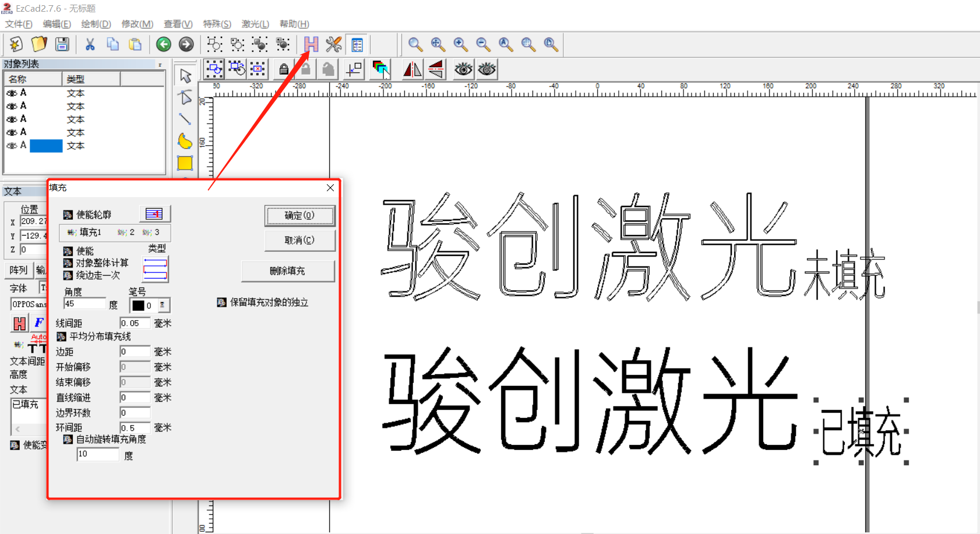Viewport: 980px width, 534px height.
Task: Select the yellow curve shape tool
Action: click(x=185, y=141)
